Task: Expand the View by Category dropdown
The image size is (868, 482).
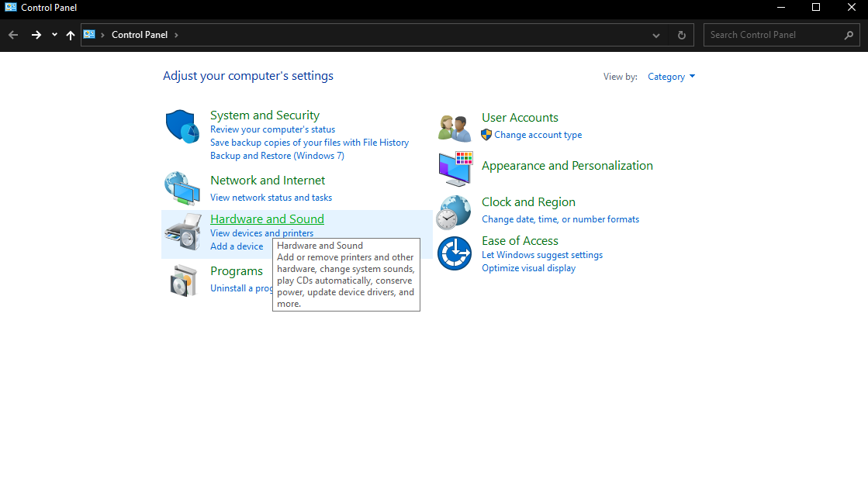Action: pyautogui.click(x=672, y=77)
